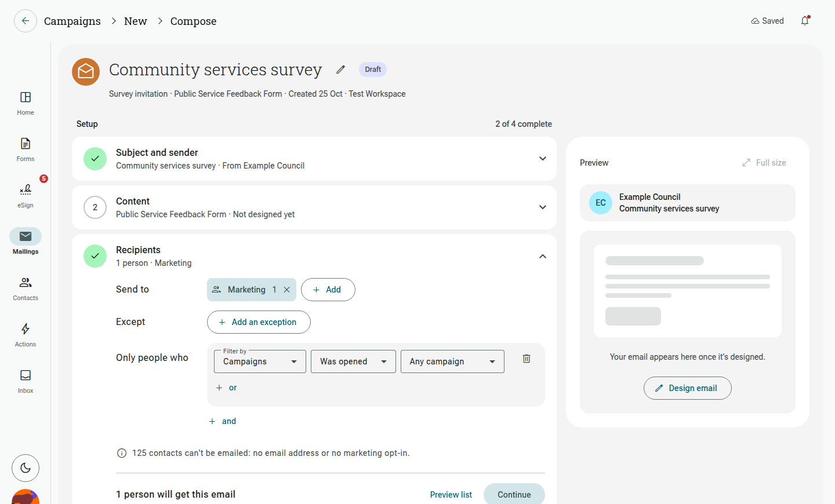The image size is (835, 504).
Task: Click the Campaigns breadcrumb
Action: coord(72,21)
